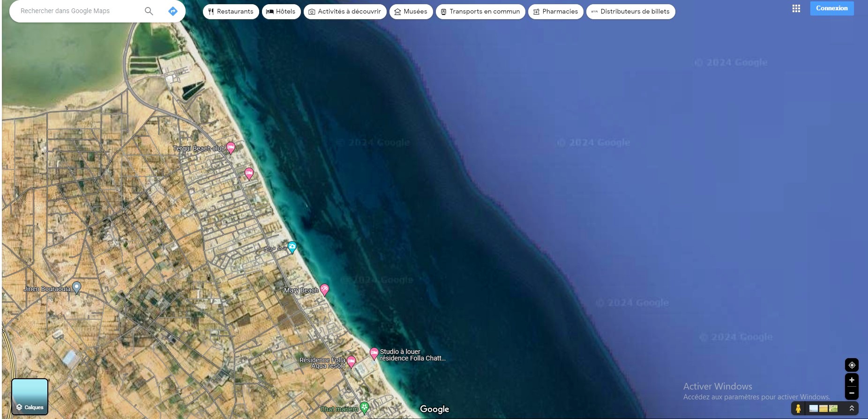Select the Tergui Beach club hotel pin
Image resolution: width=868 pixels, height=419 pixels.
[x=231, y=147]
